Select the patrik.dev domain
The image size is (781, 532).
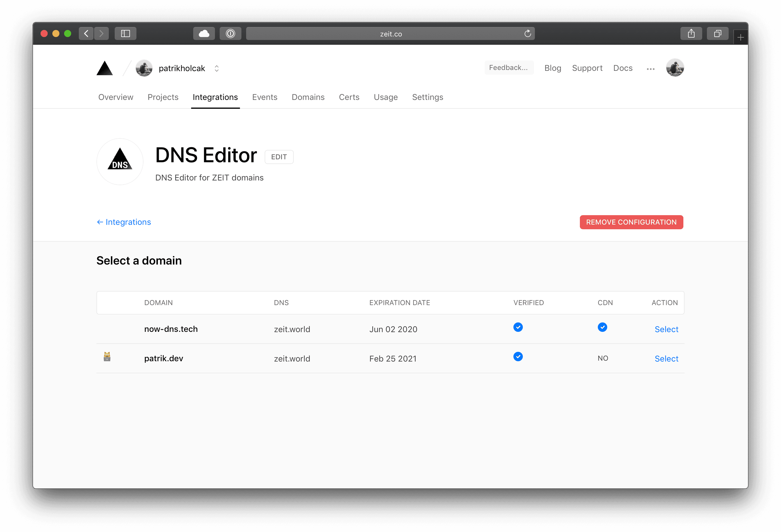(x=666, y=359)
